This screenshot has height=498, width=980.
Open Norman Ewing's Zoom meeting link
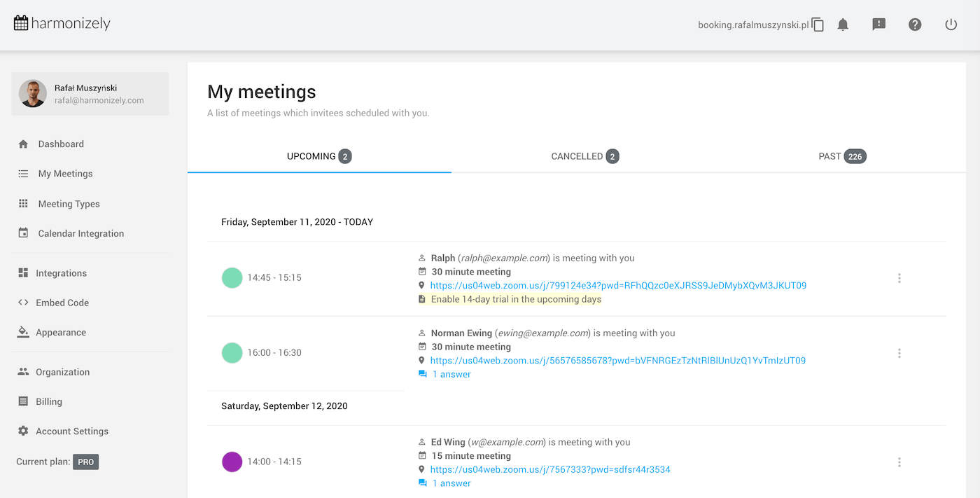(618, 360)
